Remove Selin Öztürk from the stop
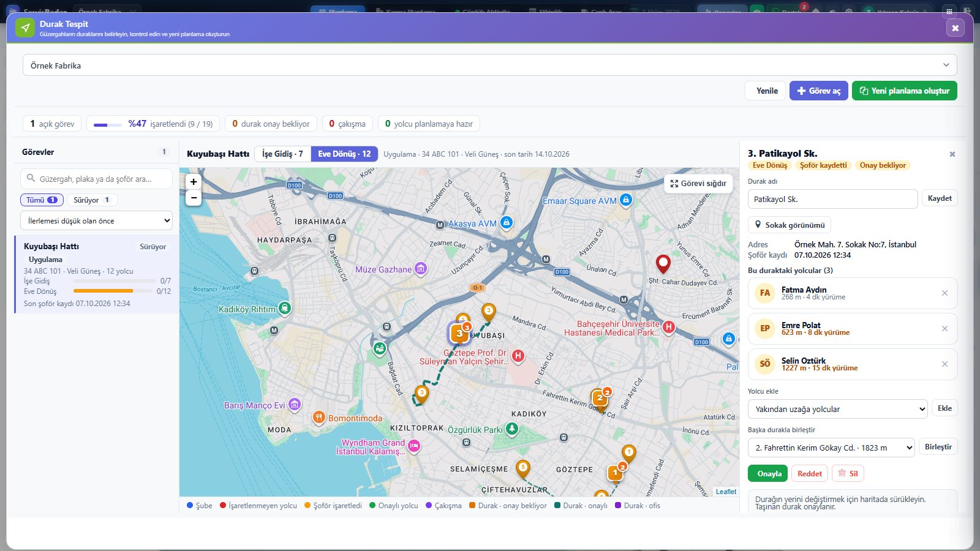This screenshot has height=551, width=980. [944, 364]
